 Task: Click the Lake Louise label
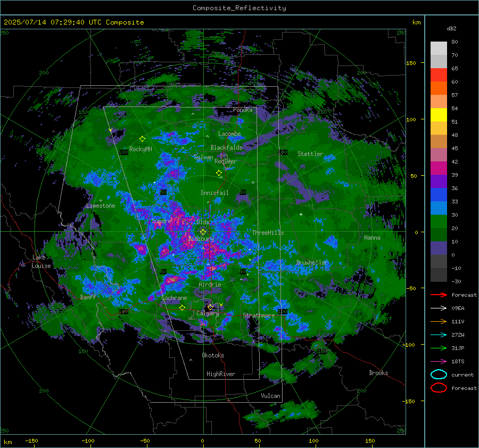(41, 262)
